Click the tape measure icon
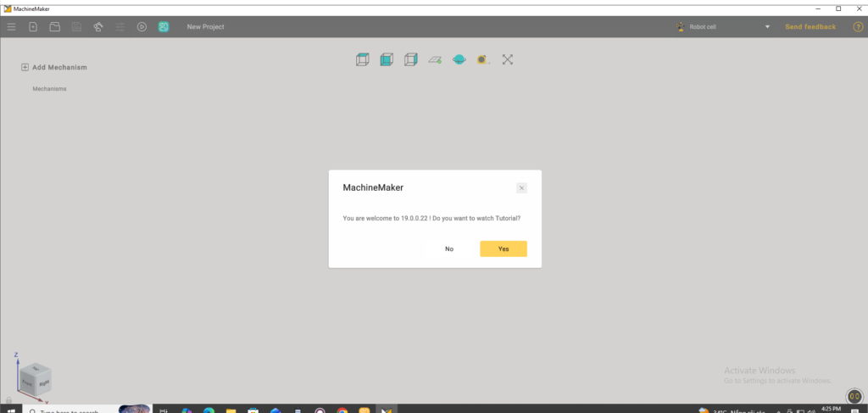This screenshot has width=868, height=413. click(x=482, y=59)
